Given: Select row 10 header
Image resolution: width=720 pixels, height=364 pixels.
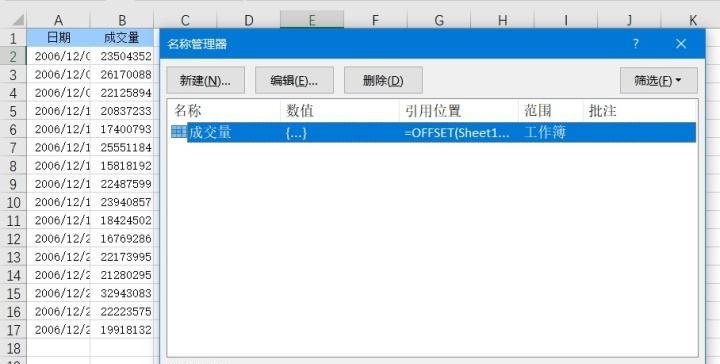Looking at the screenshot, I should (13, 202).
